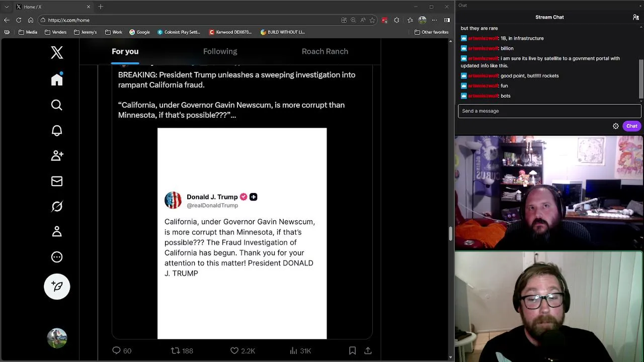Click the text "good point, but!!!!! rockets"
Viewport: 644px width, 362px height.
(x=529, y=76)
